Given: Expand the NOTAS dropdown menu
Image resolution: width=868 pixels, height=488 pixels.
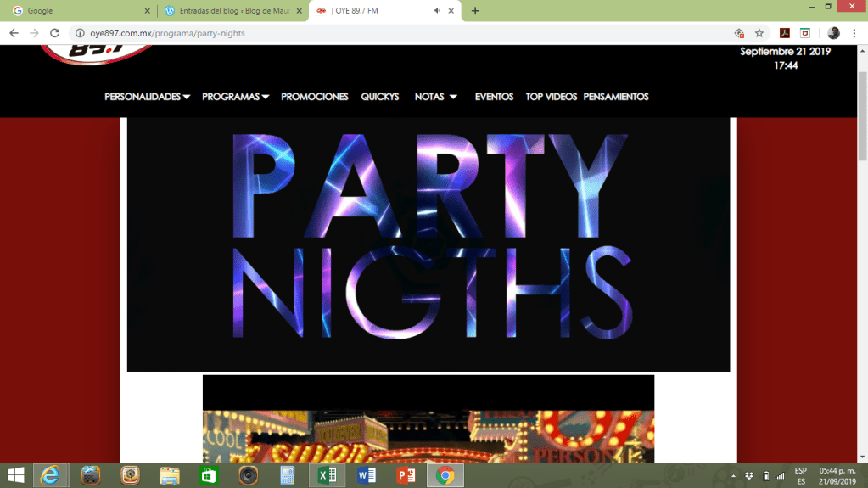Looking at the screenshot, I should pos(435,97).
